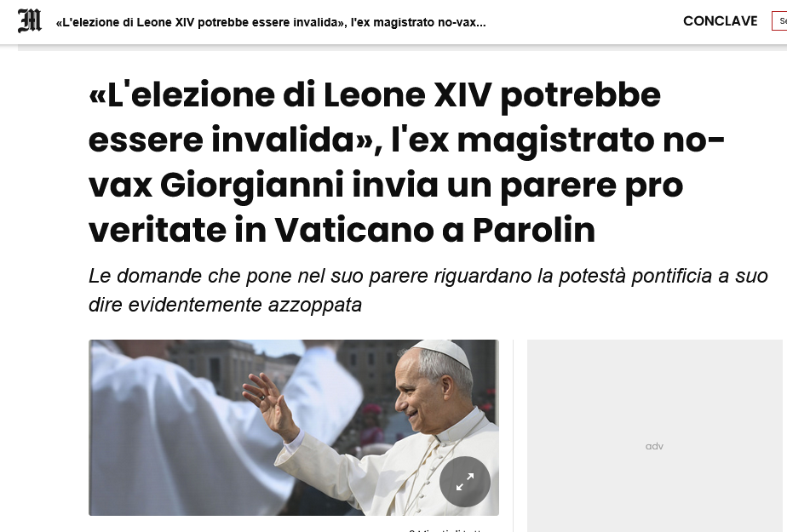Viewport: 787px width, 532px height.
Task: Click the cut-off reading-time text below photo
Action: pyautogui.click(x=445, y=529)
